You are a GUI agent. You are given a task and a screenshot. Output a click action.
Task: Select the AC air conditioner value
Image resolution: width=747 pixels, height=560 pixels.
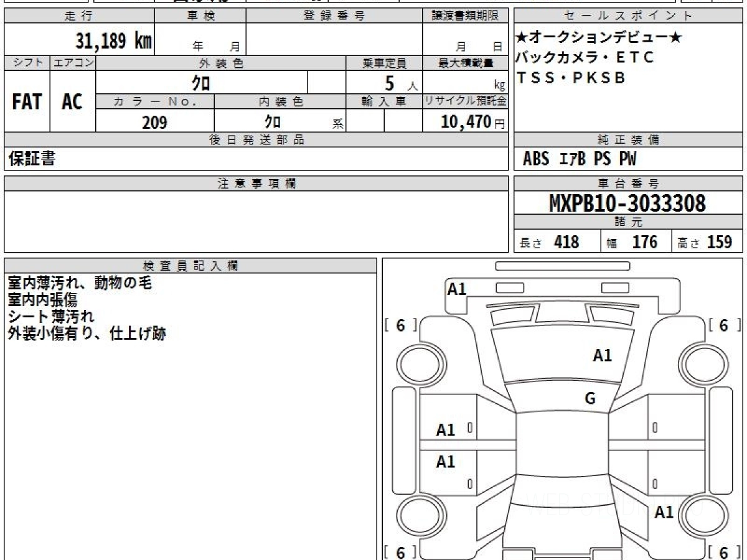pyautogui.click(x=72, y=102)
